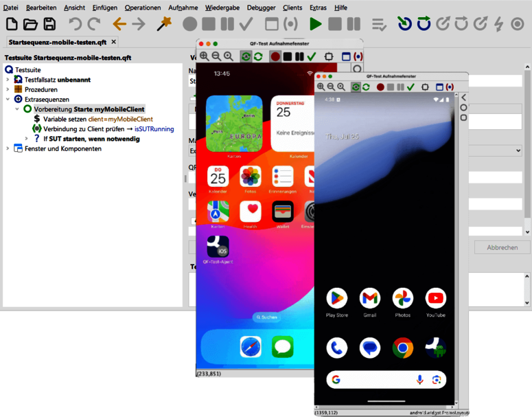
Task: Click the magic wand quickstart wizard icon
Action: click(x=163, y=24)
